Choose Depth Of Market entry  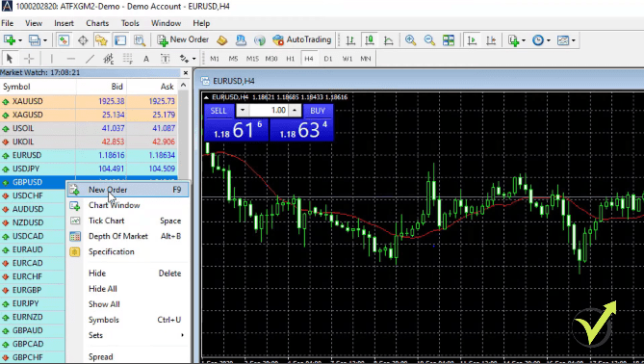pos(128,236)
